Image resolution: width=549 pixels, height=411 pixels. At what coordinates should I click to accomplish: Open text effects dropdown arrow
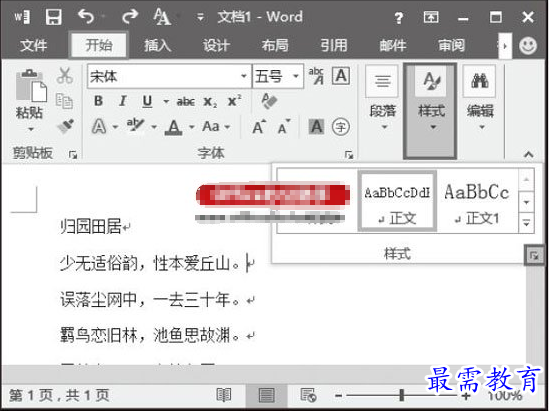point(115,127)
